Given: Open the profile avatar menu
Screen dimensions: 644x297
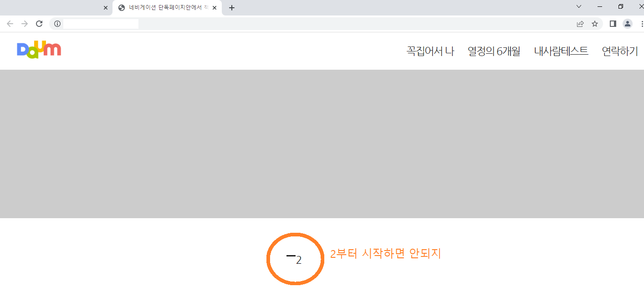Looking at the screenshot, I should [628, 24].
